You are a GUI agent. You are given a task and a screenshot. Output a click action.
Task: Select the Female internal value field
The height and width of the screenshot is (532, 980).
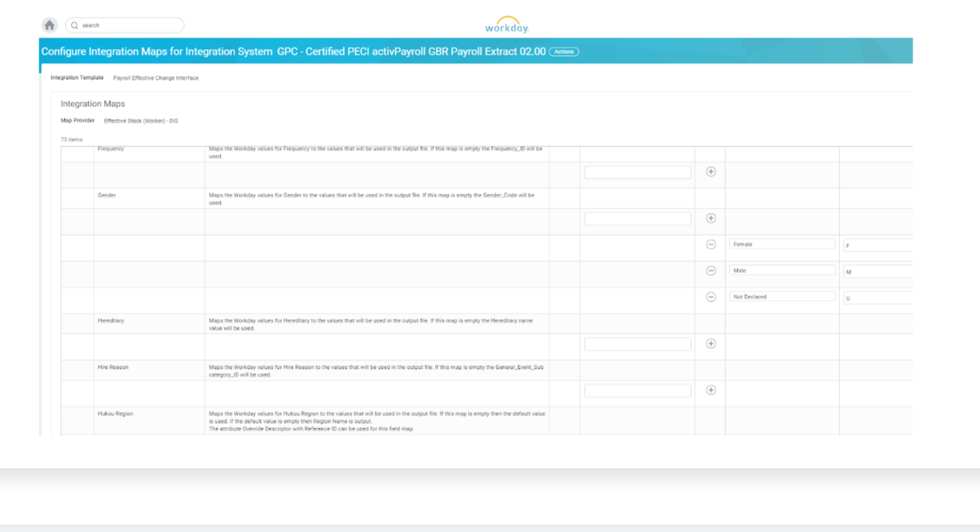pos(782,244)
